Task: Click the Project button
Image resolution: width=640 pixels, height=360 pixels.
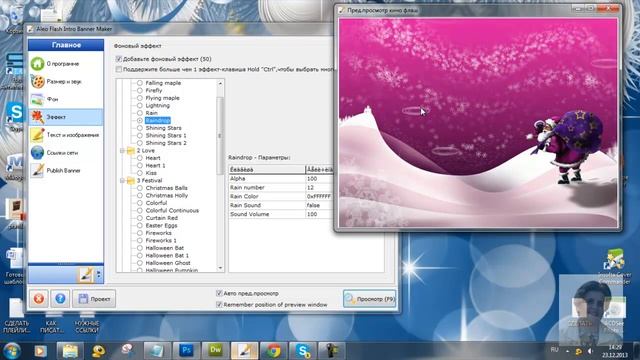Action: click(94, 299)
